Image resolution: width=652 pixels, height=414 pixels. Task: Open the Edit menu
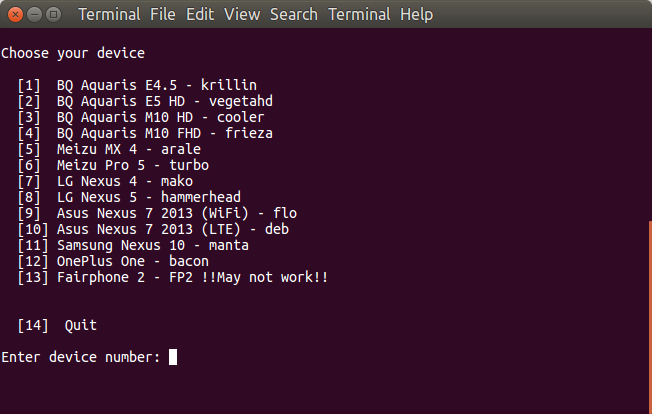200,15
